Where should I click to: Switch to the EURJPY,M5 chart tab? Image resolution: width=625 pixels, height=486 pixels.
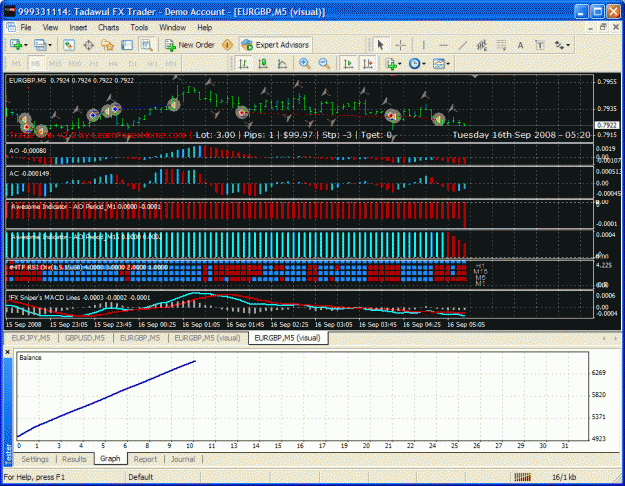[31, 338]
